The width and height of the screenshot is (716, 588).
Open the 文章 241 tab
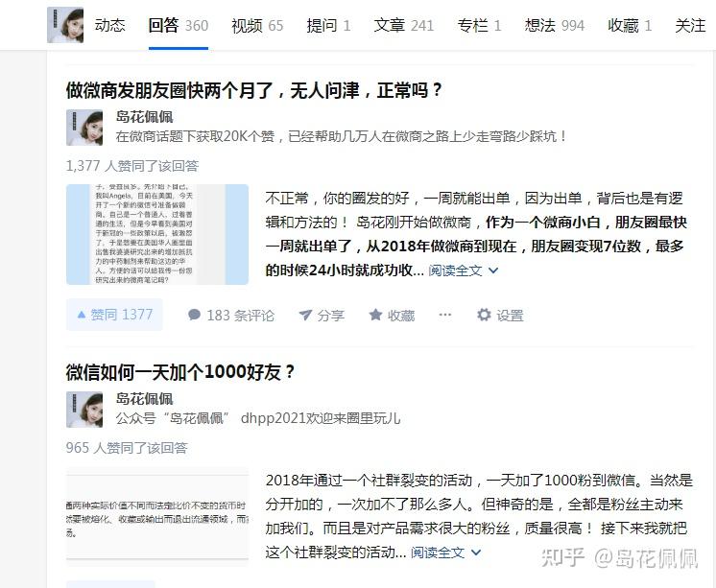point(404,25)
